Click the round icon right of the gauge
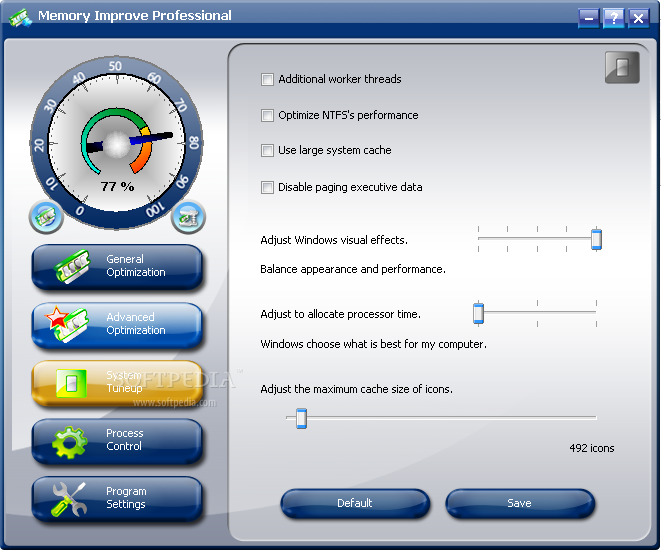The image size is (661, 550). coord(188,217)
